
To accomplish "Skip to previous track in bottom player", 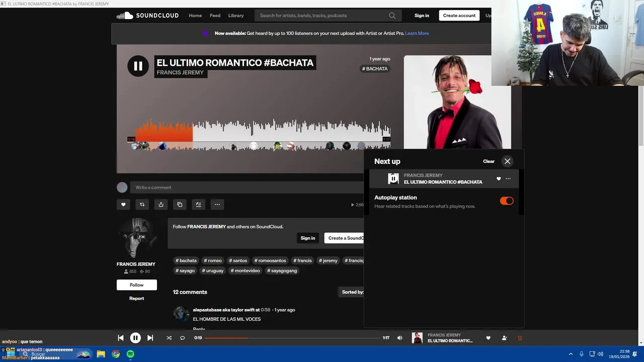I will point(121,338).
